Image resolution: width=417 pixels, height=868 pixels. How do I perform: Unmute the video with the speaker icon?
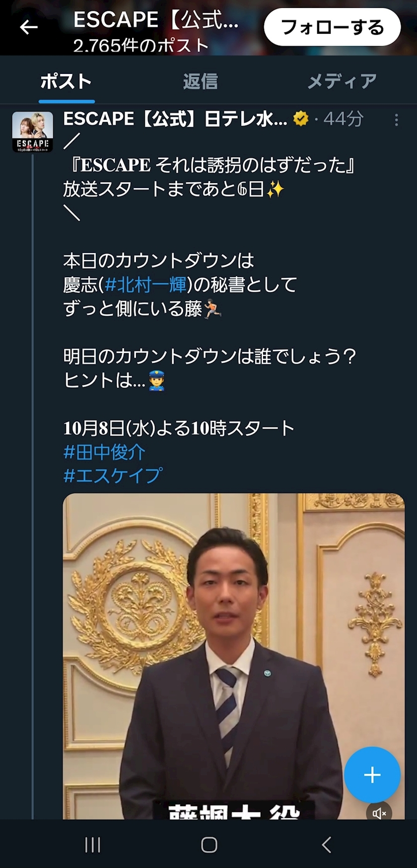click(379, 813)
